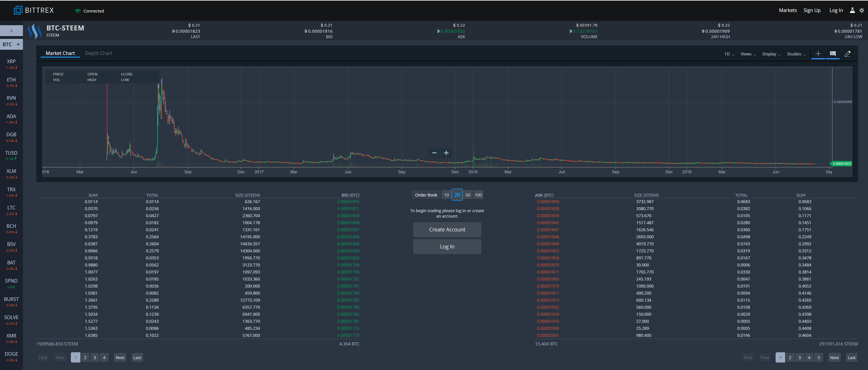Image resolution: width=868 pixels, height=370 pixels.
Task: Switch to the Depth Chart tab
Action: point(98,53)
